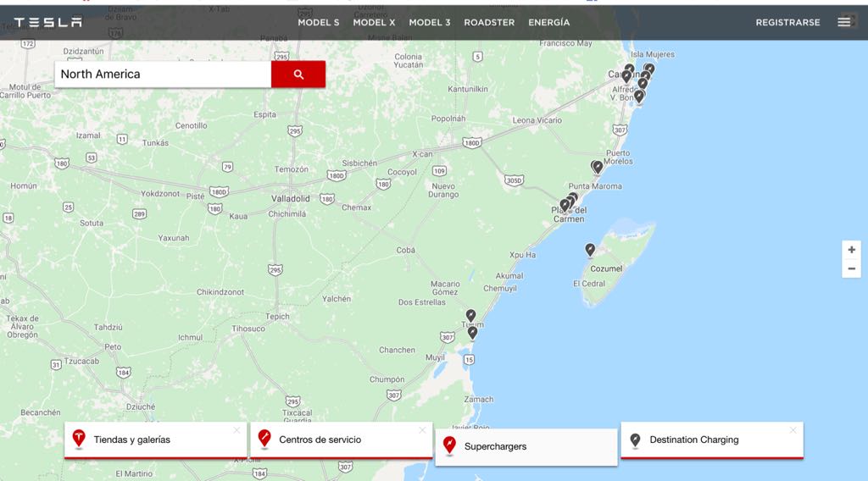The image size is (868, 481).
Task: Click the Registrarse link
Action: click(787, 23)
